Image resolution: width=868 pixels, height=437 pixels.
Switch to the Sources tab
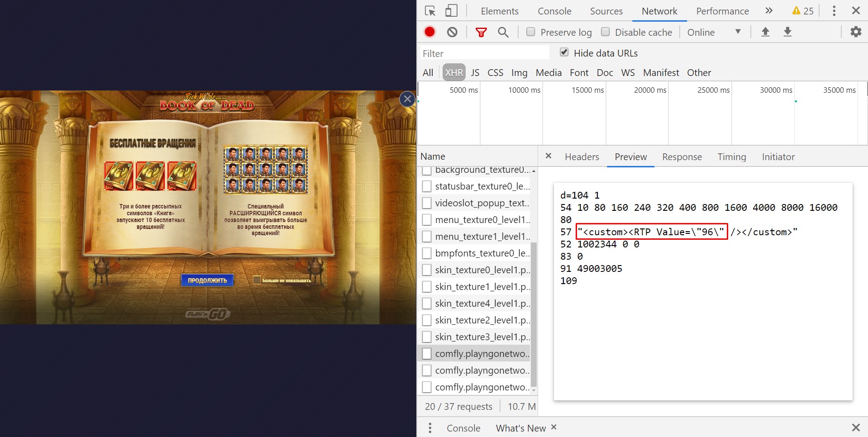[x=606, y=11]
